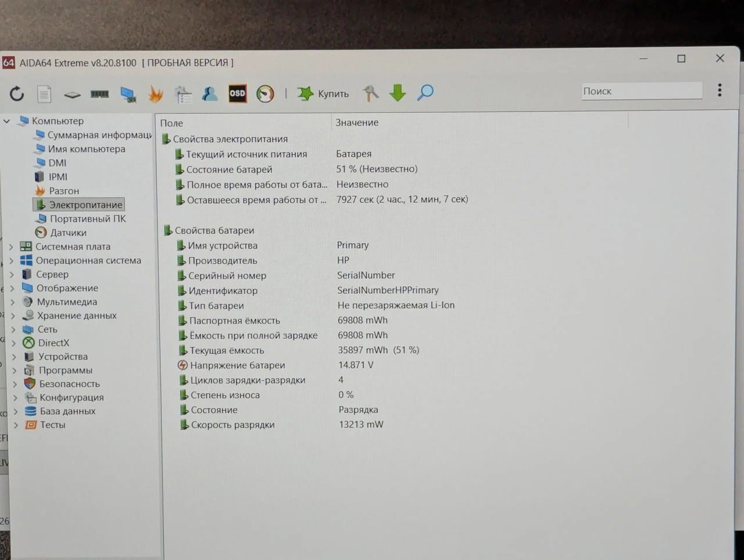This screenshot has height=560, width=744.
Task: Expand the Мультимедиа tree node
Action: point(13,302)
